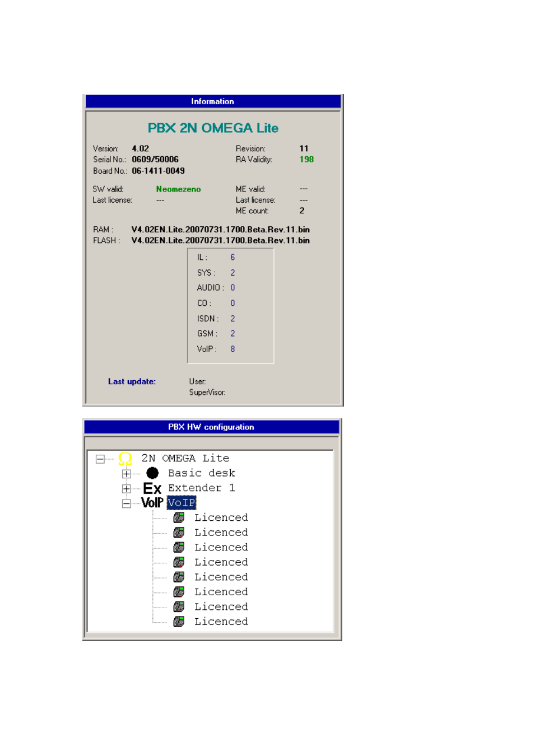Collapse the 2N OMEGA Lite root node
535x756 pixels.
[x=100, y=459]
